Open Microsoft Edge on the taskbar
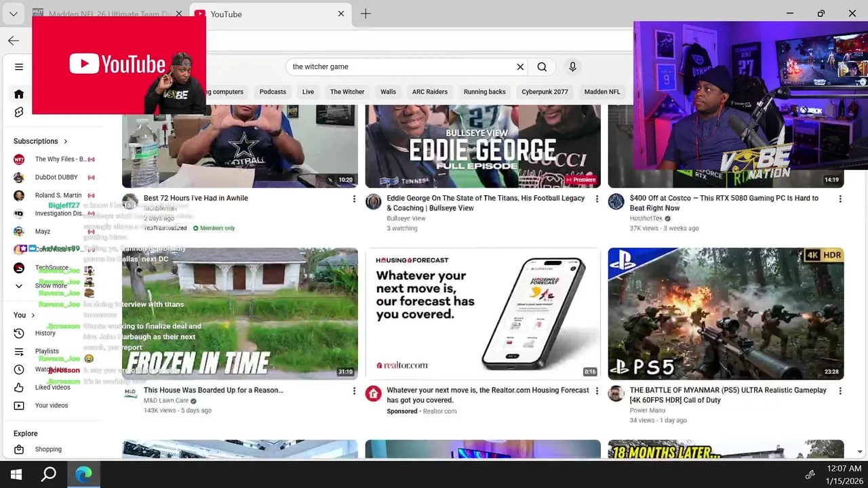 click(x=83, y=474)
